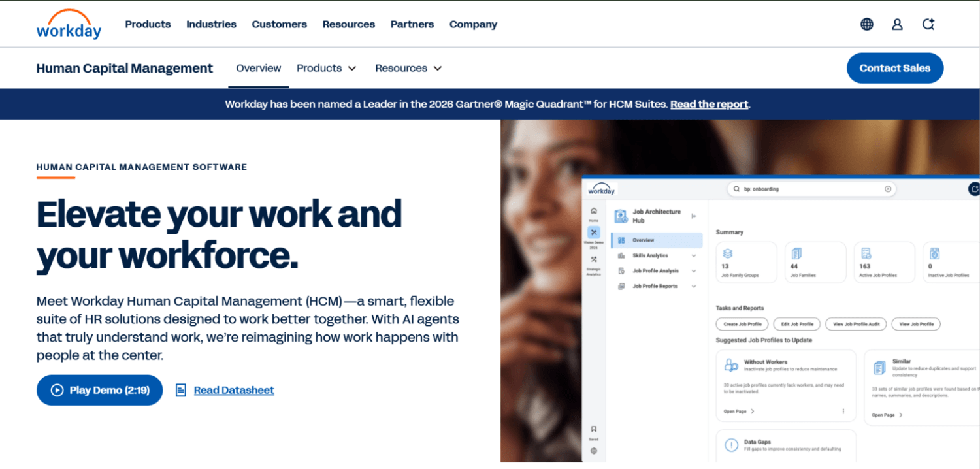Viewport: 980px width, 469px height.
Task: Click the Skills Analytics item in demo
Action: tap(657, 256)
